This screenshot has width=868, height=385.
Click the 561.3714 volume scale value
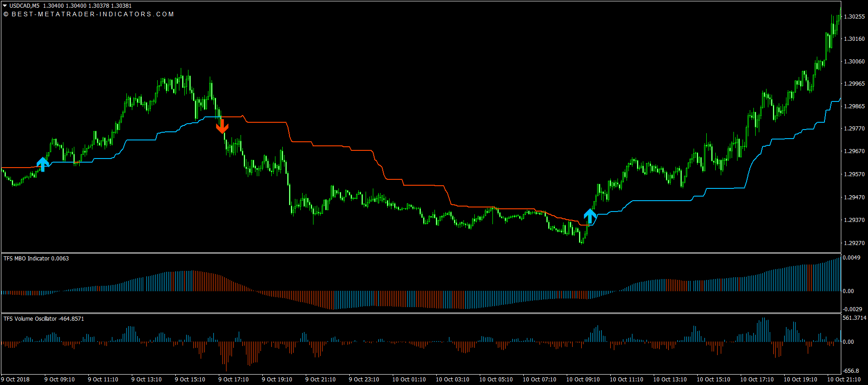click(854, 318)
